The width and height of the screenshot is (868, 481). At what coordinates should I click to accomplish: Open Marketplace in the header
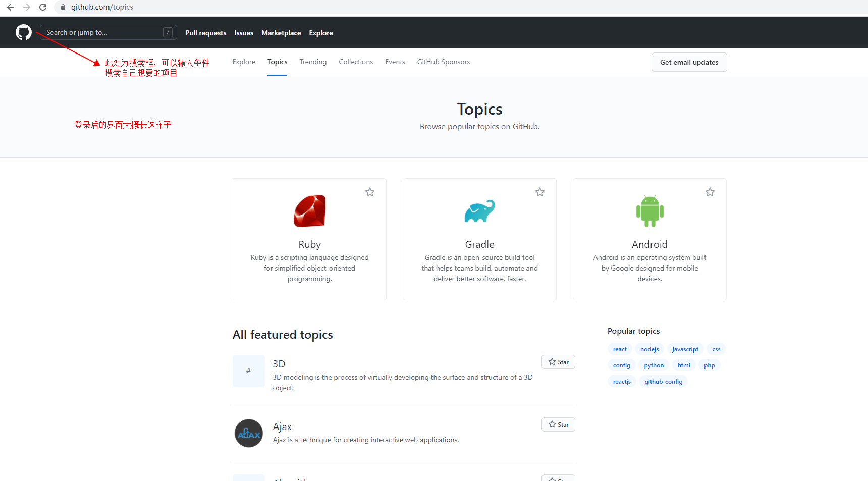coord(281,33)
